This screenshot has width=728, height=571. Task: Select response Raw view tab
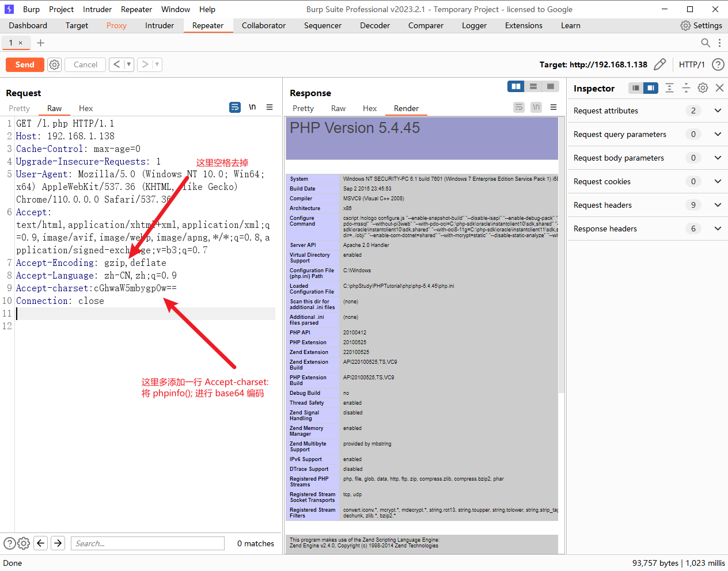click(338, 108)
